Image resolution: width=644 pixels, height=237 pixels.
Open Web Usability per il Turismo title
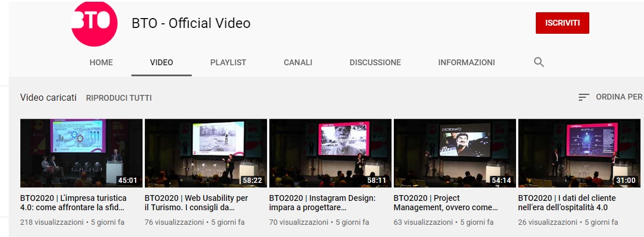[x=196, y=203]
